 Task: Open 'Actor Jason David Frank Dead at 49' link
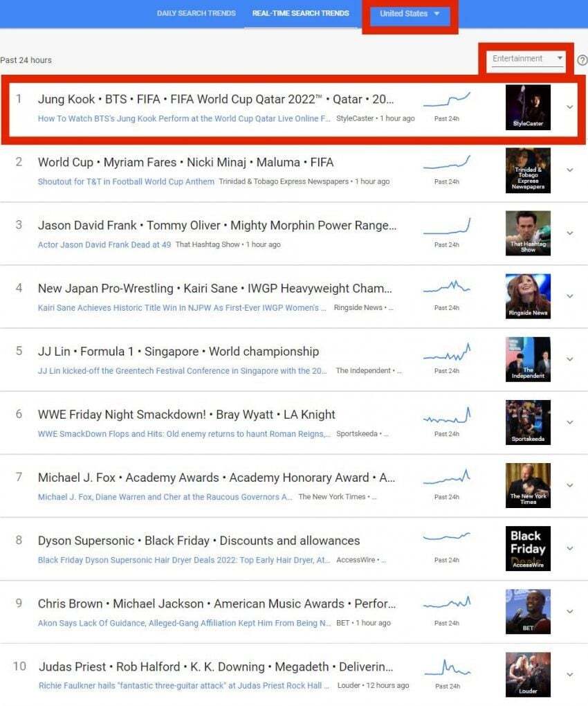click(104, 244)
